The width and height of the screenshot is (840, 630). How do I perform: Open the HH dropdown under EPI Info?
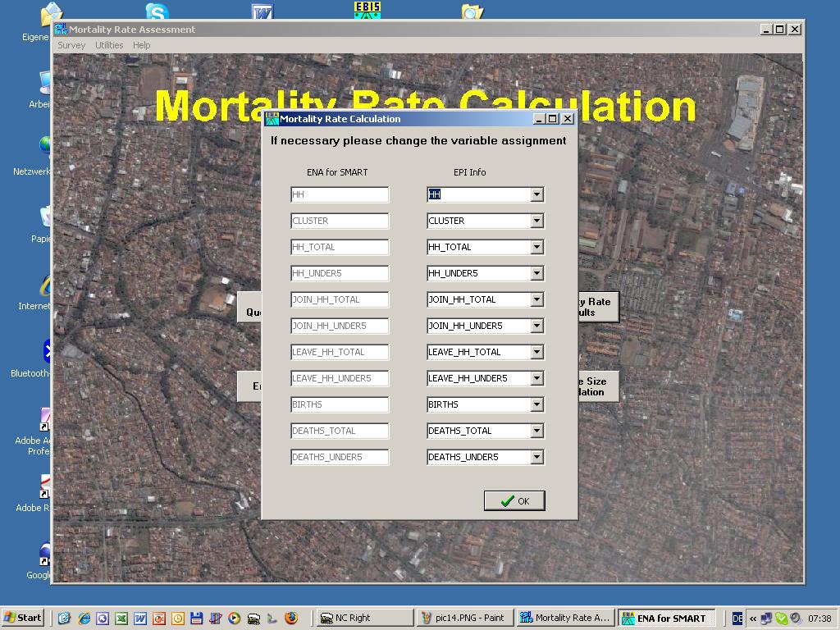click(x=536, y=194)
